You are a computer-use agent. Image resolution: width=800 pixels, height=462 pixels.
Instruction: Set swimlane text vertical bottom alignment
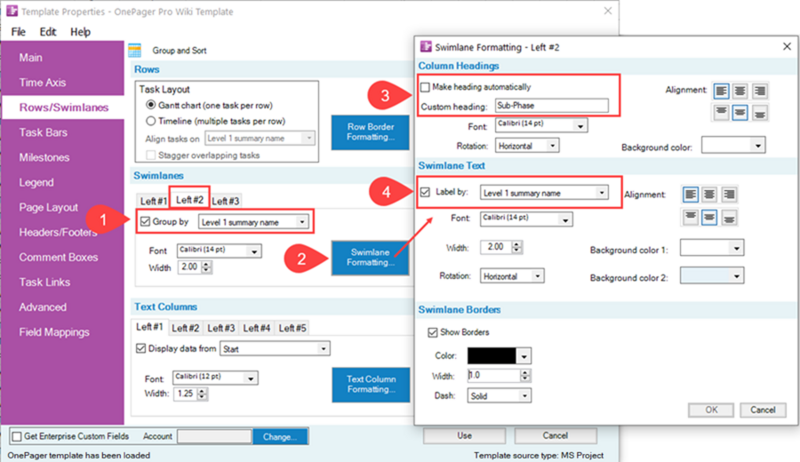(729, 218)
